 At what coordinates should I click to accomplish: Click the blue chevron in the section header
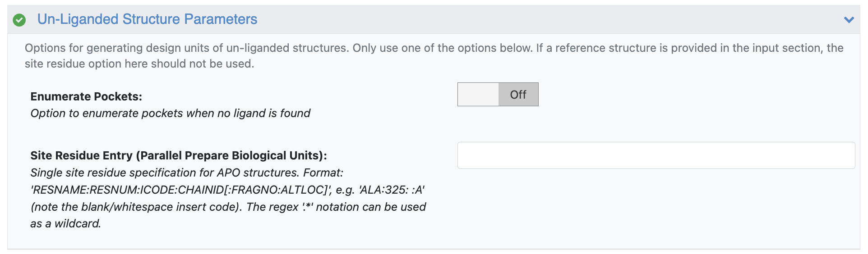click(x=849, y=20)
